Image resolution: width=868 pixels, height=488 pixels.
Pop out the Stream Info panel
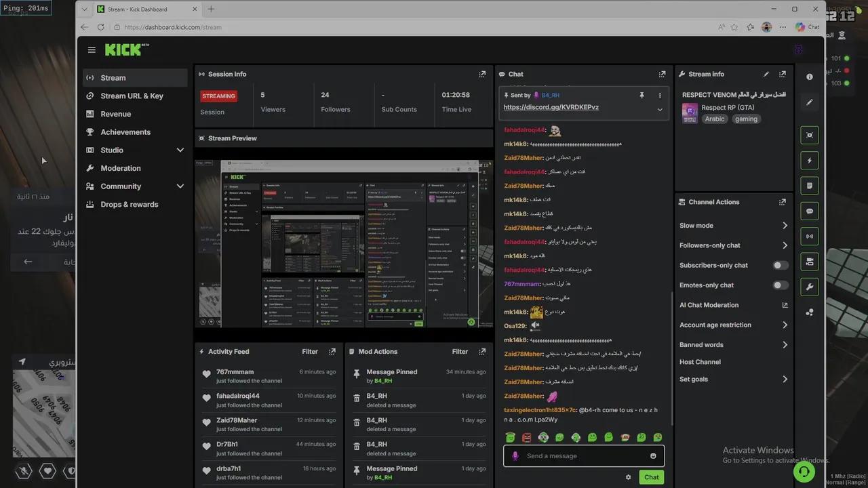pyautogui.click(x=783, y=74)
